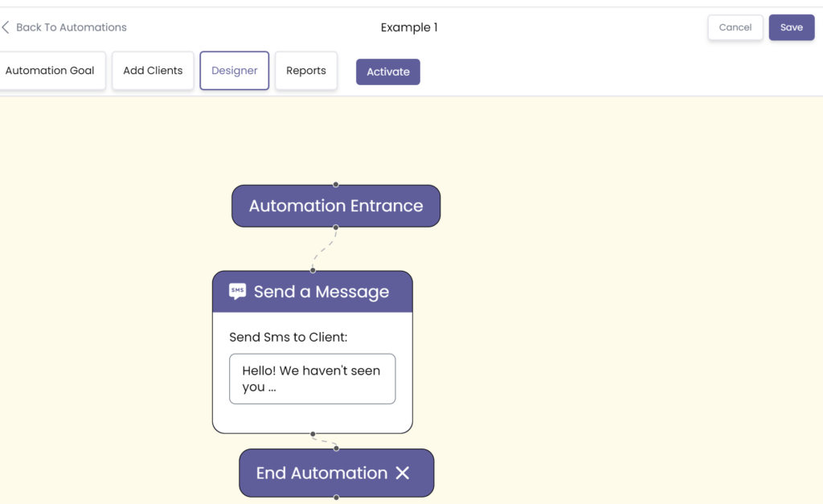Open the Automation Goal tab

[x=50, y=71]
